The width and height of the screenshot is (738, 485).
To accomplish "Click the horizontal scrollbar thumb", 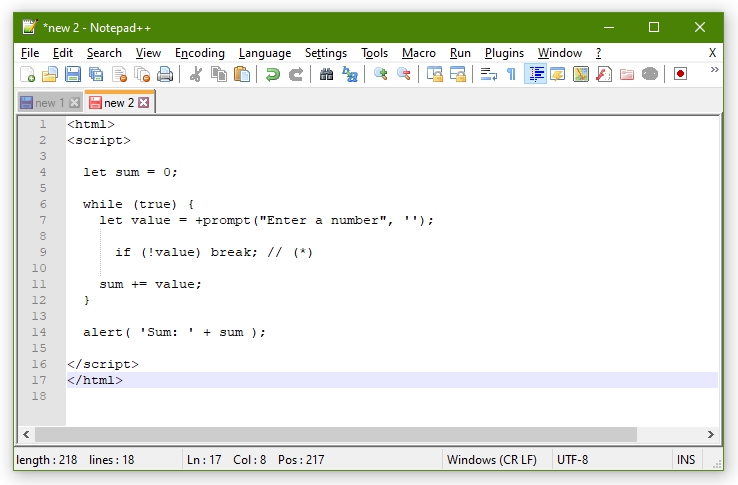I will (x=336, y=434).
